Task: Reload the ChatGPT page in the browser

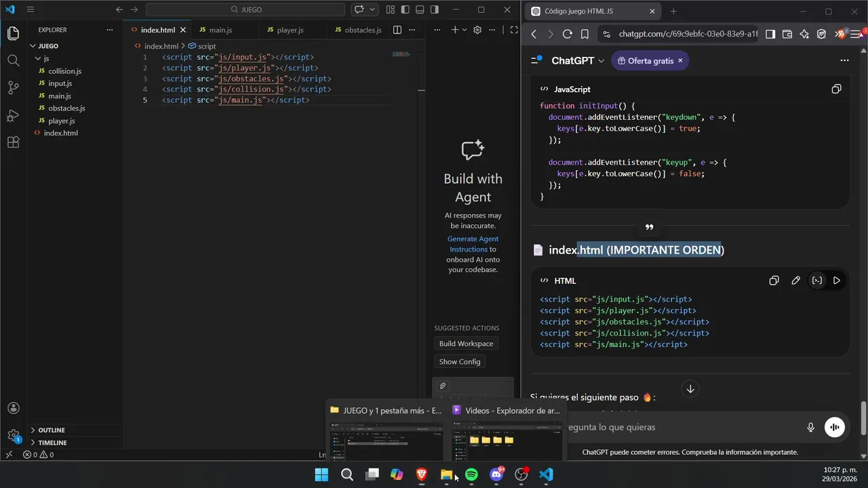Action: pyautogui.click(x=567, y=34)
